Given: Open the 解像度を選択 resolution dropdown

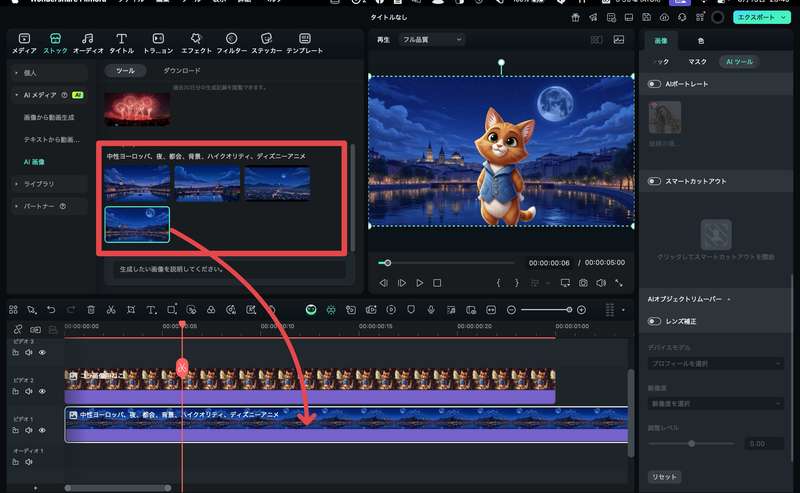Looking at the screenshot, I should point(716,404).
